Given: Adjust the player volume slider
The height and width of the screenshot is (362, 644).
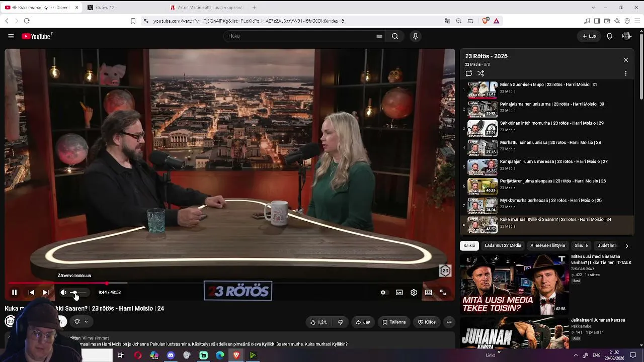Looking at the screenshot, I should click(x=79, y=293).
